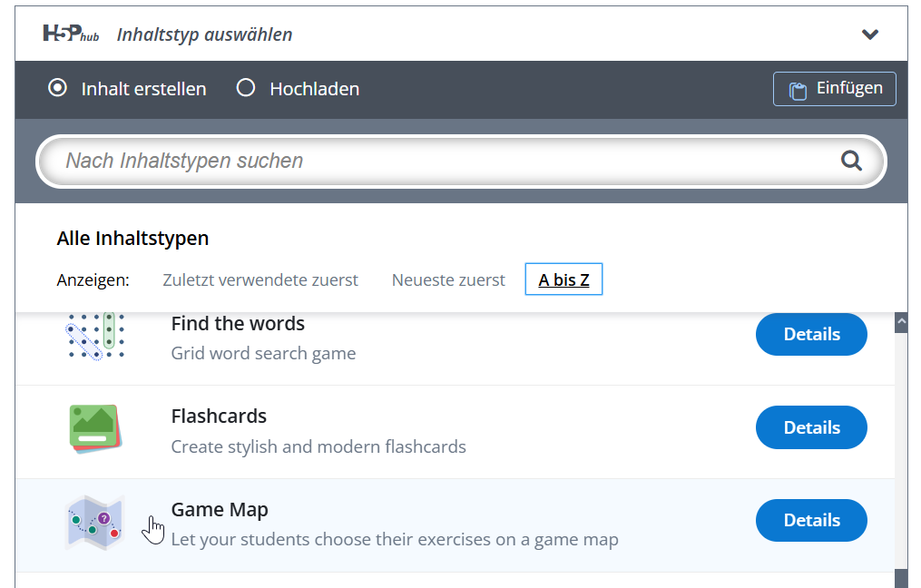The height and width of the screenshot is (588, 921).
Task: Select the Game Map title
Action: pyautogui.click(x=220, y=510)
